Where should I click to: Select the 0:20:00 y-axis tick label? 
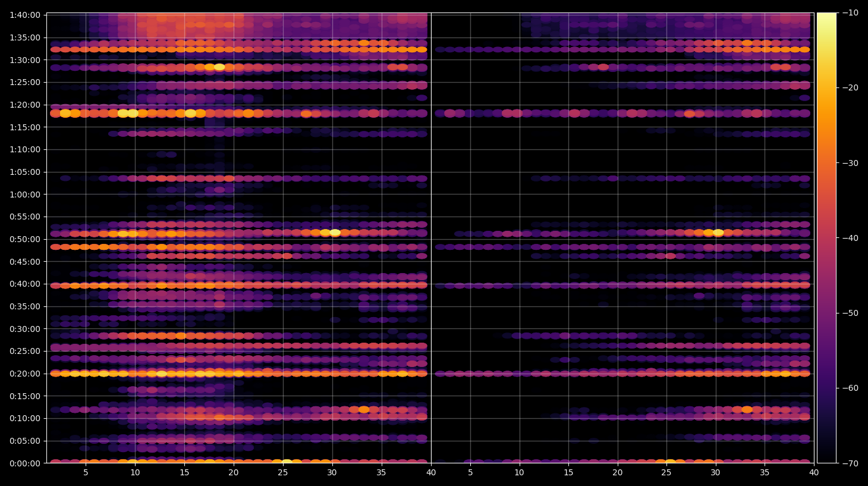25,374
